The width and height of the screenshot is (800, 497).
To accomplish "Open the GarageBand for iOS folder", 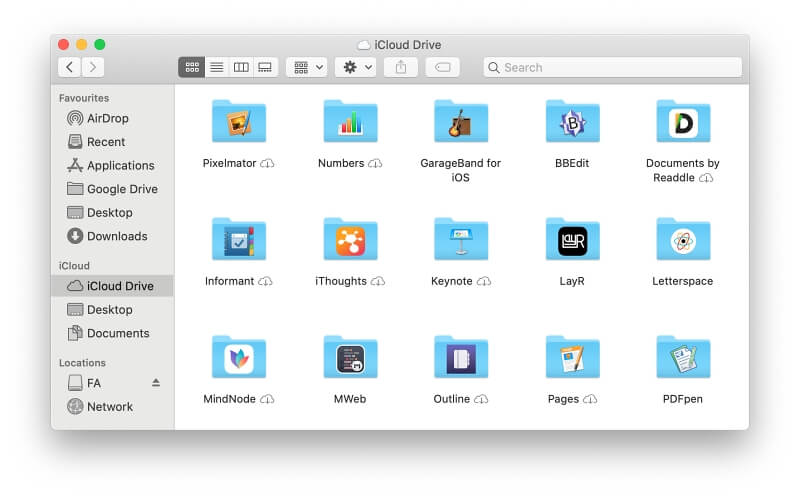I will tap(461, 121).
